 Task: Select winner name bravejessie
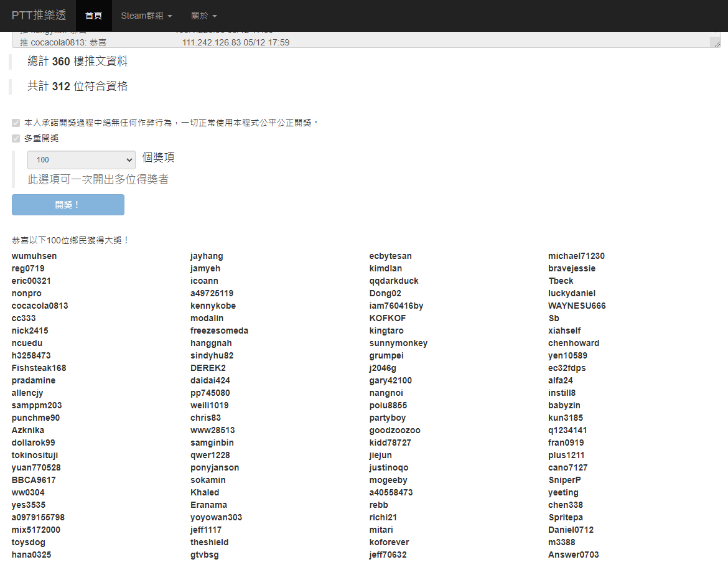tap(572, 268)
